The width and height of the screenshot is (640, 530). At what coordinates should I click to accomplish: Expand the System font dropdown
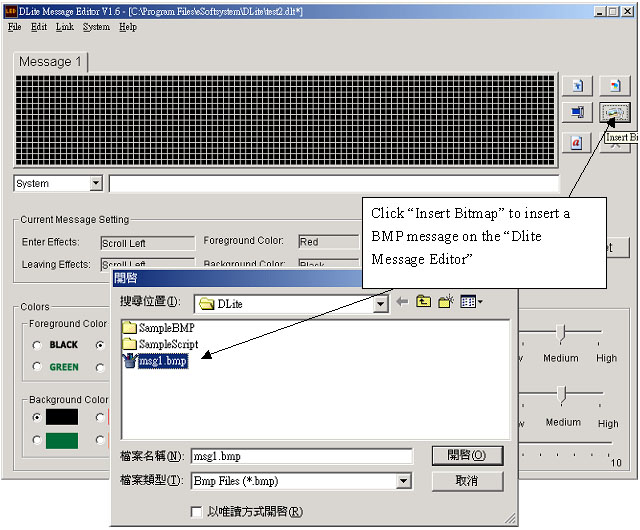click(x=96, y=183)
